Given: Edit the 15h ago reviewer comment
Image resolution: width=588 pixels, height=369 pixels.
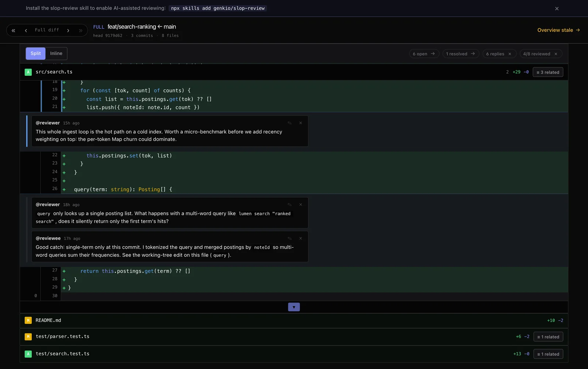Looking at the screenshot, I should coord(290,123).
